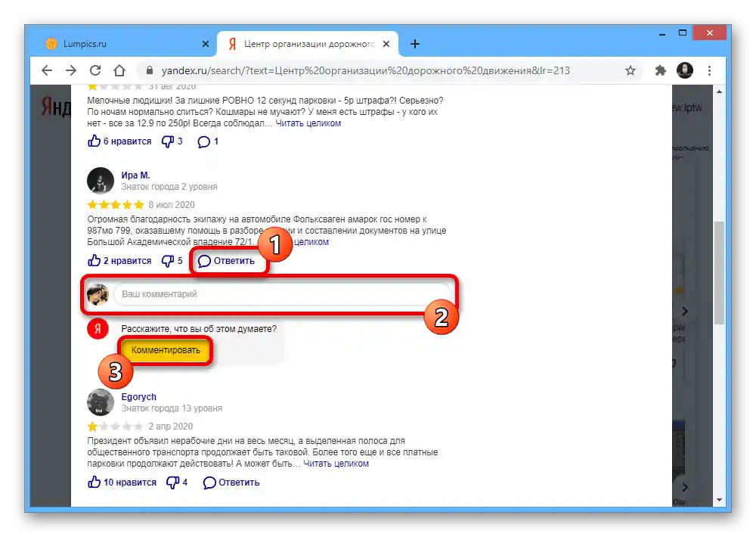Image resolution: width=756 pixels, height=537 pixels.
Task: Open the browser home page
Action: click(x=119, y=70)
